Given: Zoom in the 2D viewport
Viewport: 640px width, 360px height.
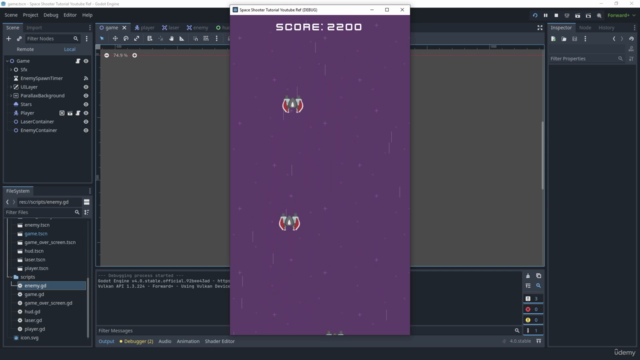Looking at the screenshot, I should 135,55.
